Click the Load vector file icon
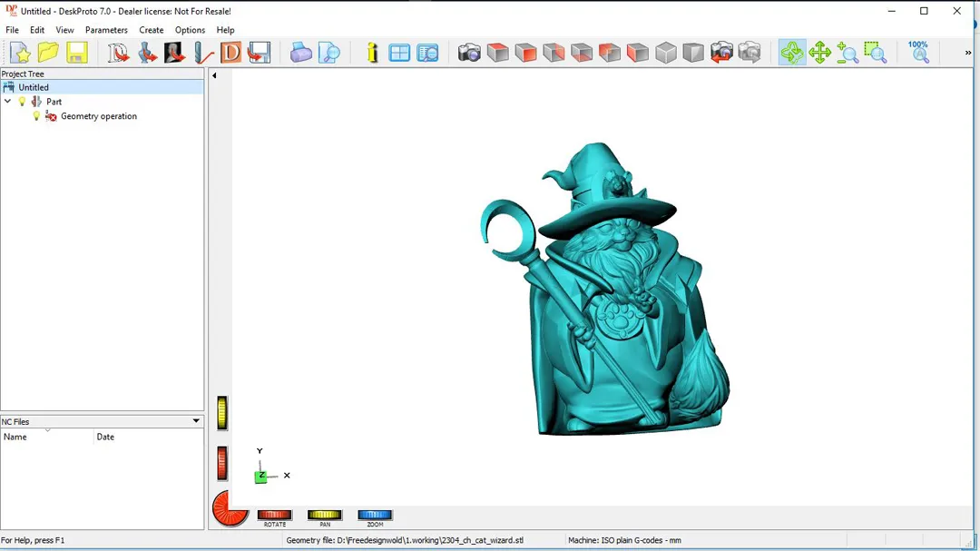This screenshot has height=551, width=980. click(x=118, y=53)
